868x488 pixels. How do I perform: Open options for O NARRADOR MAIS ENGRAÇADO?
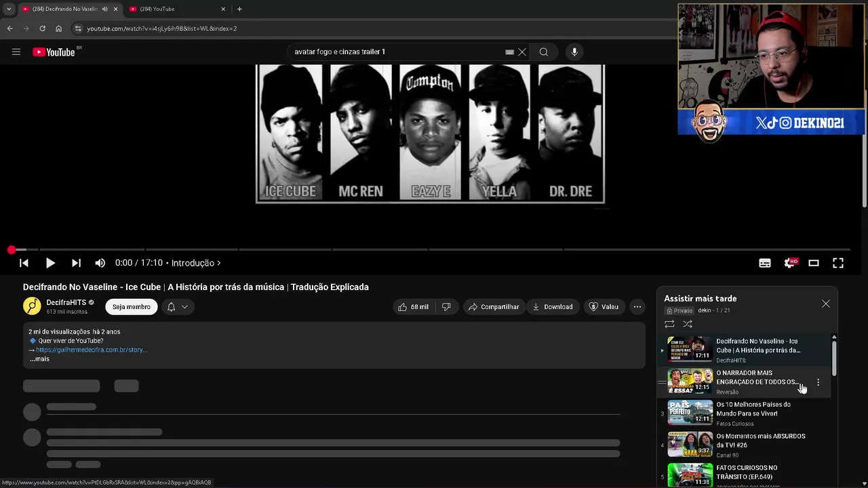coord(818,382)
